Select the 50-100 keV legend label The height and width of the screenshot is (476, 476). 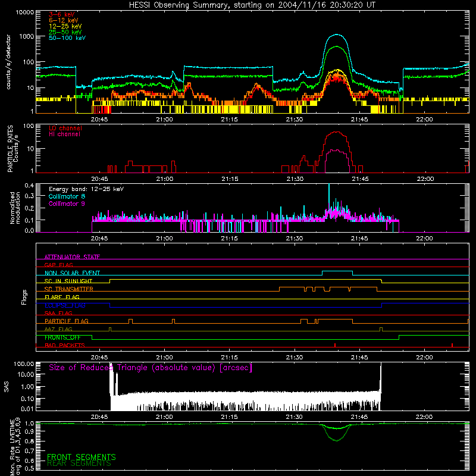pos(67,38)
